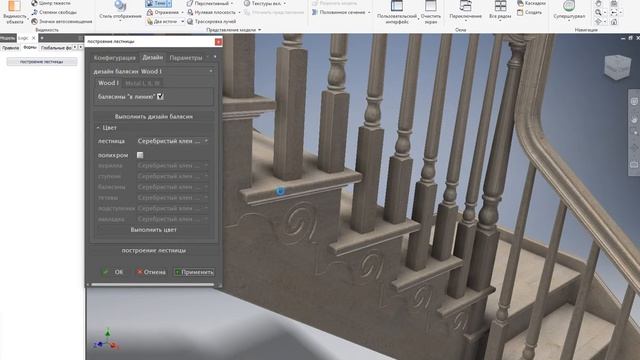Activate the pan hand tool

point(598,3)
